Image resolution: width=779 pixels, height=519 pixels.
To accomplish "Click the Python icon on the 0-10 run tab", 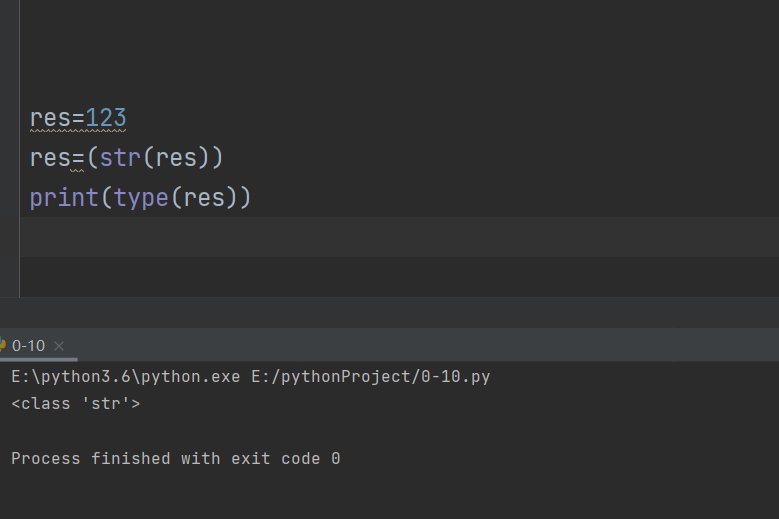I will tap(3, 346).
